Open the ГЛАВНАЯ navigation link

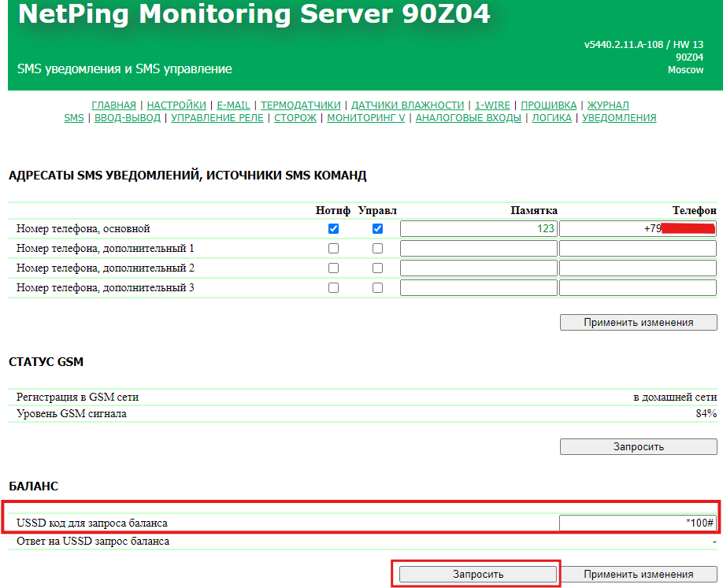point(113,105)
